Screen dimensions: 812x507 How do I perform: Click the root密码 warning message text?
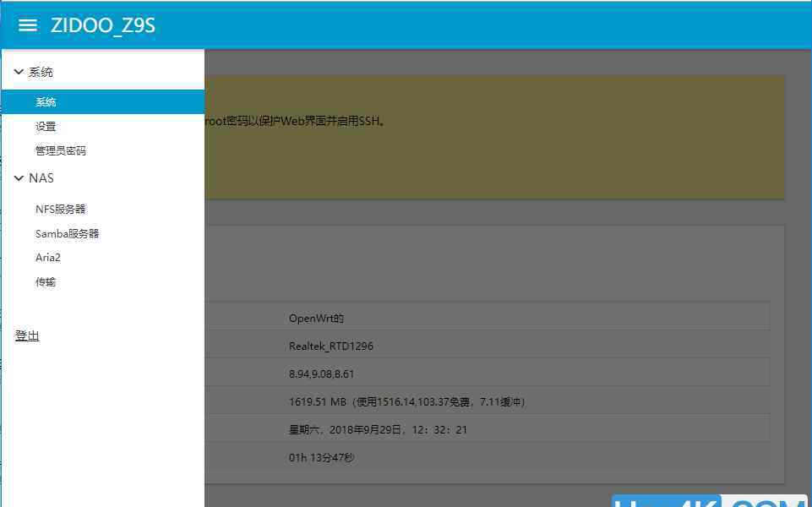pos(295,121)
